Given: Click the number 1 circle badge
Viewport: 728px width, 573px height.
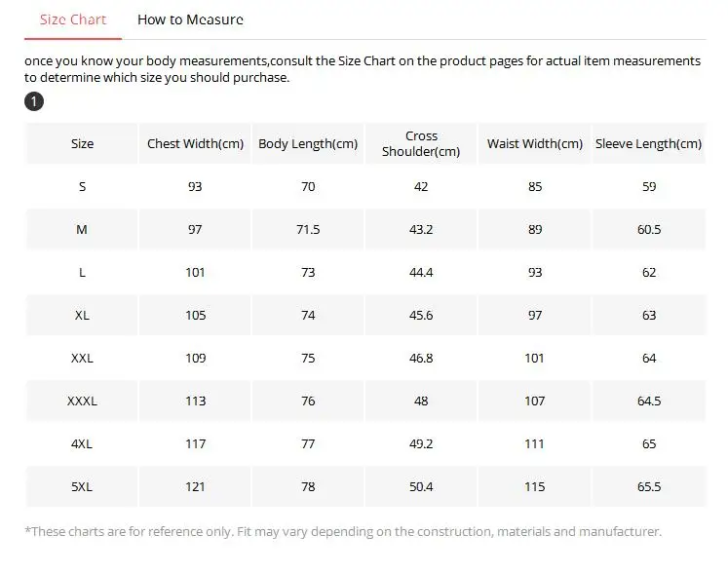Looking at the screenshot, I should (34, 102).
